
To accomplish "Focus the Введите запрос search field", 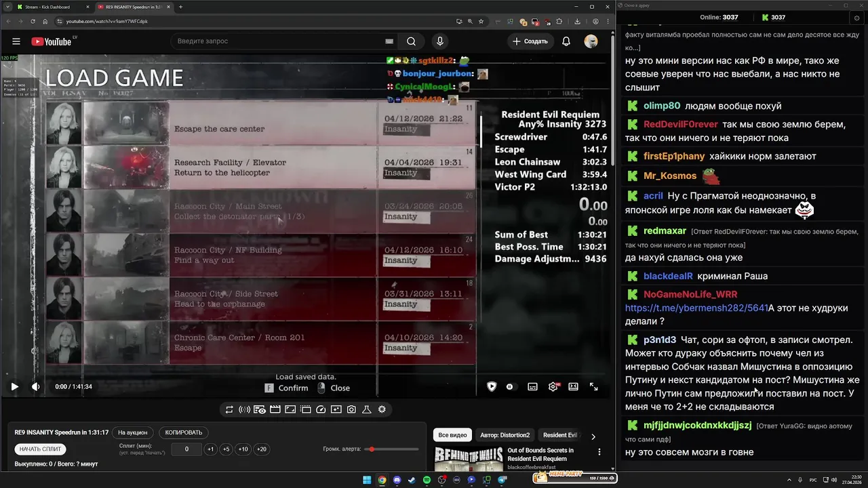I will [x=278, y=41].
